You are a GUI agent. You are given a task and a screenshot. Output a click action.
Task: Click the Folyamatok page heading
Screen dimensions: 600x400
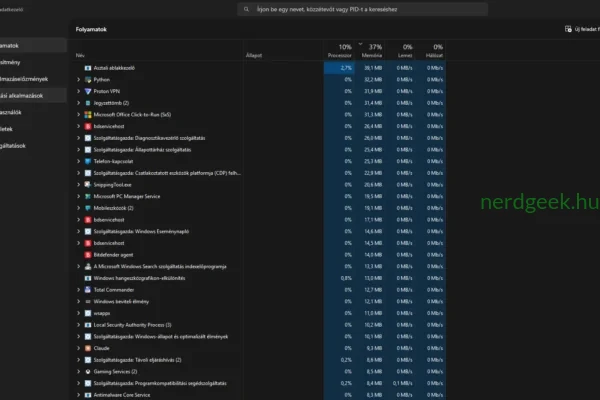point(91,29)
